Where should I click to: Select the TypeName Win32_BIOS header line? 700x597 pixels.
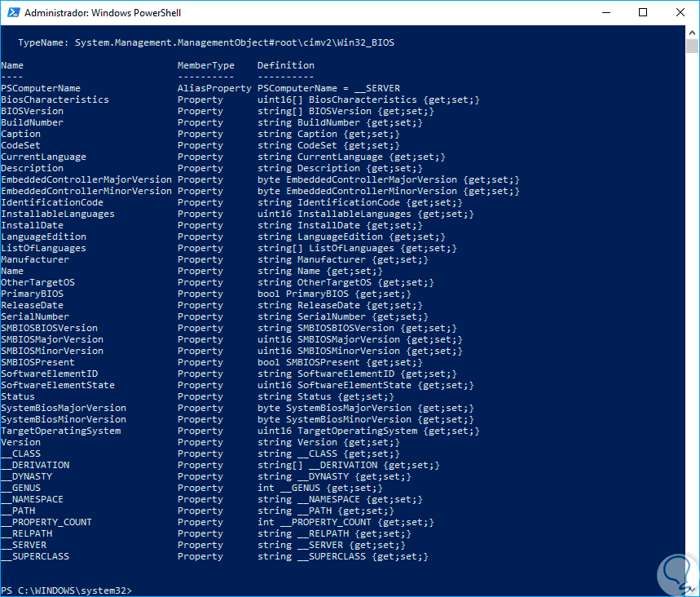click(x=206, y=43)
